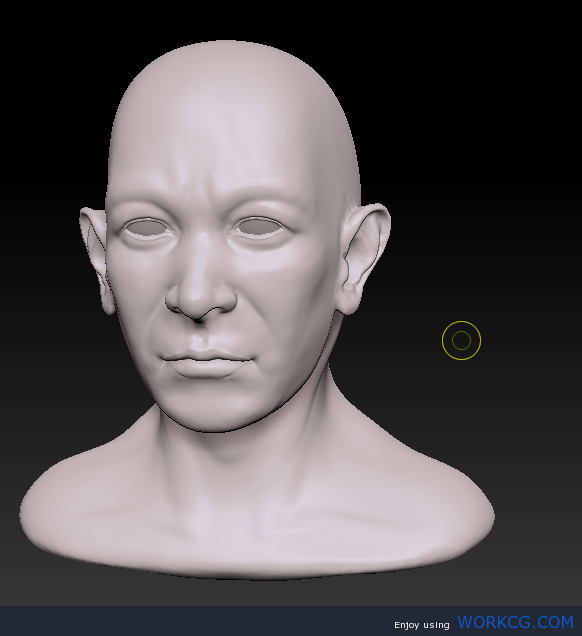Image resolution: width=582 pixels, height=636 pixels.
Task: Click the sculpt's lower lip
Action: 207,368
